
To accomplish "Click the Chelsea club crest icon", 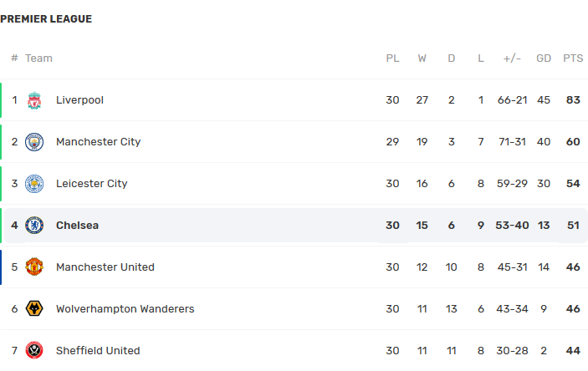I will pos(34,226).
